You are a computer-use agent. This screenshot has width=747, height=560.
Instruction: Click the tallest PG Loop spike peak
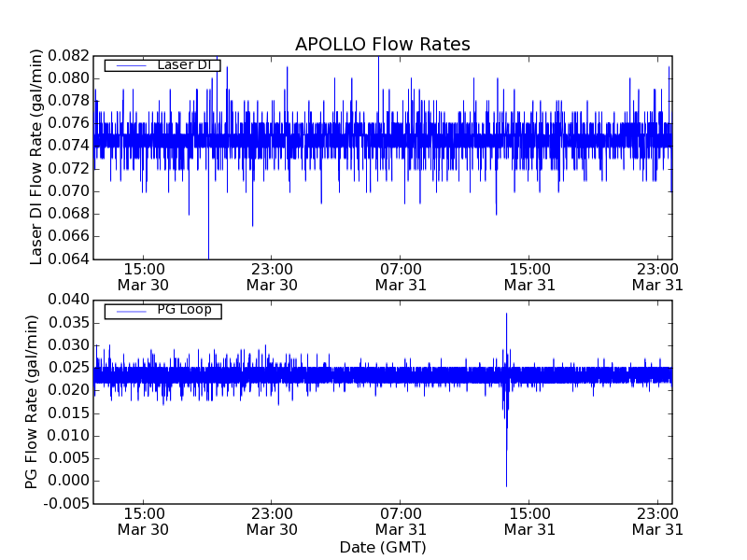point(506,314)
